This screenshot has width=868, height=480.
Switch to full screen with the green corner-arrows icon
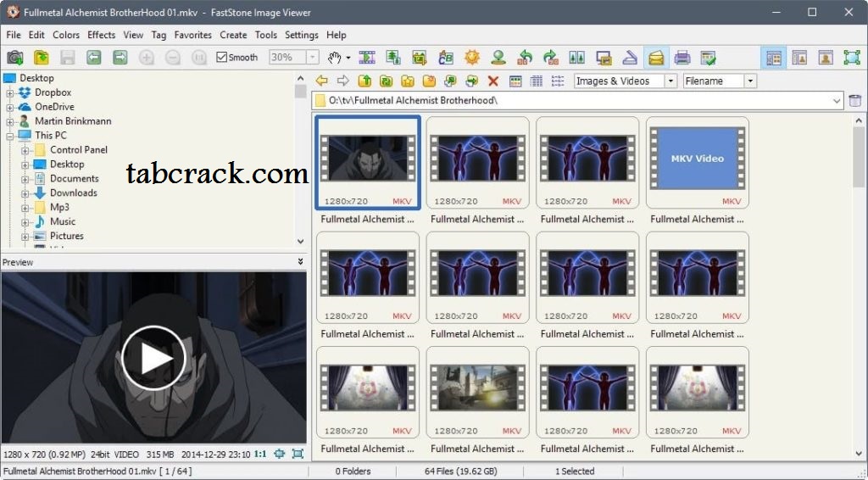(852, 57)
